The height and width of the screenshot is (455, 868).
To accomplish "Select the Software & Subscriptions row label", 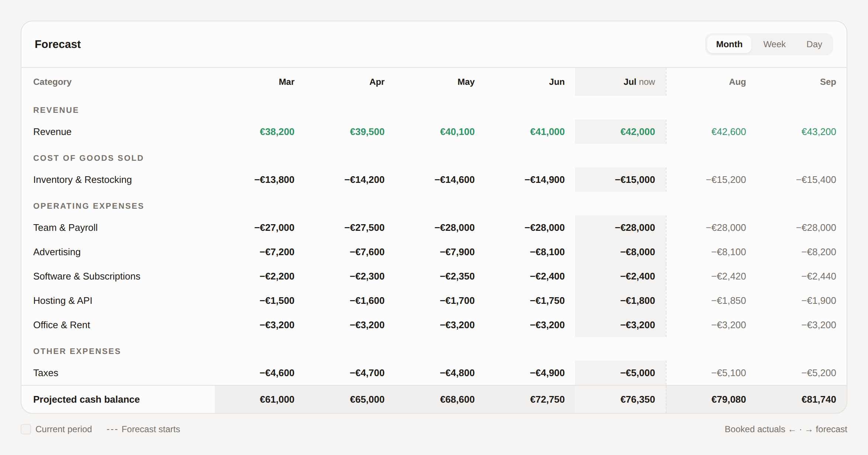I will click(87, 276).
